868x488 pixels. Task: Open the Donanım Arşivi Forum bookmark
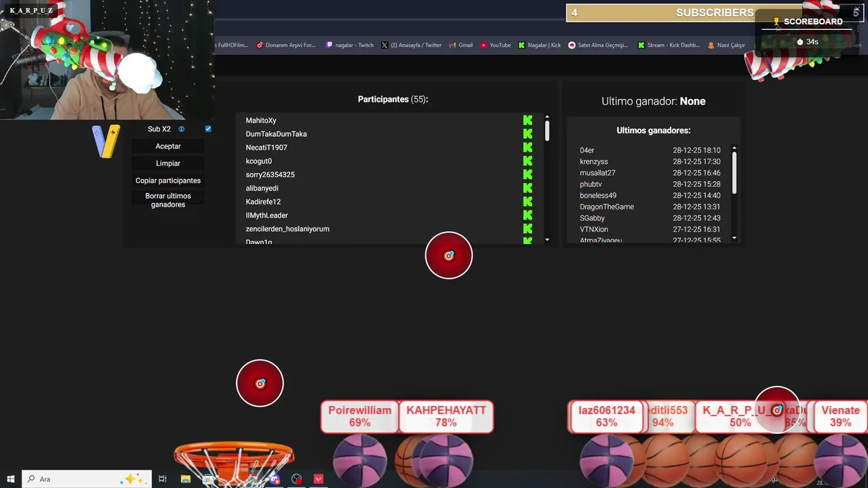click(x=286, y=45)
